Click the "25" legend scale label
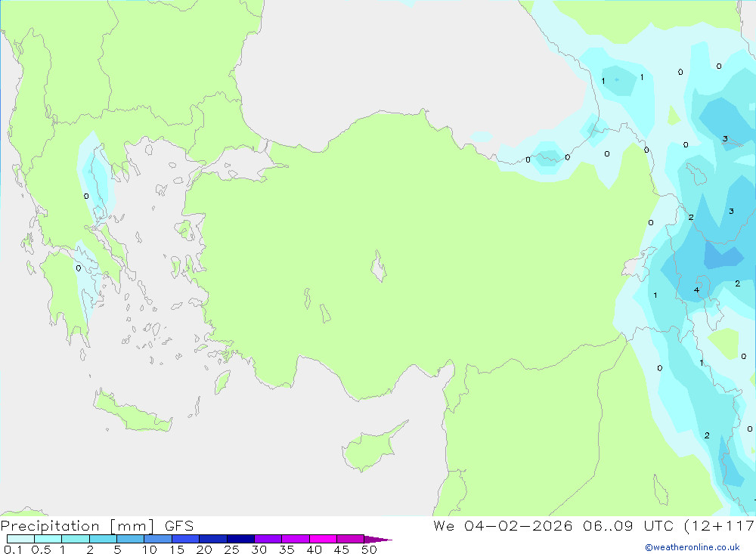This screenshot has width=756, height=554. (231, 549)
